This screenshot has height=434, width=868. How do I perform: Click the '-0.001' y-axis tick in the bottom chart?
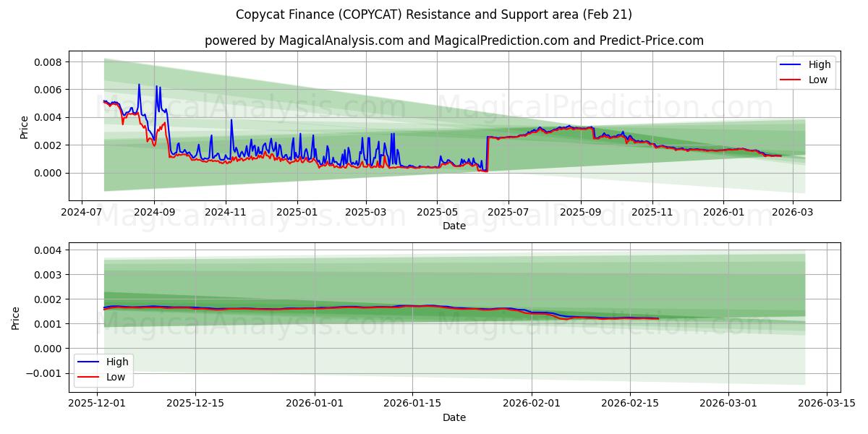point(45,373)
